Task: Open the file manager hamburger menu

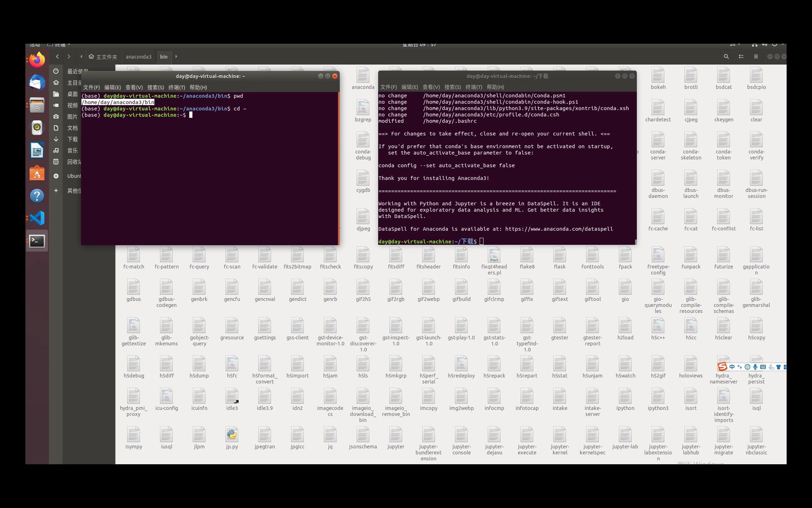Action: 756,56
